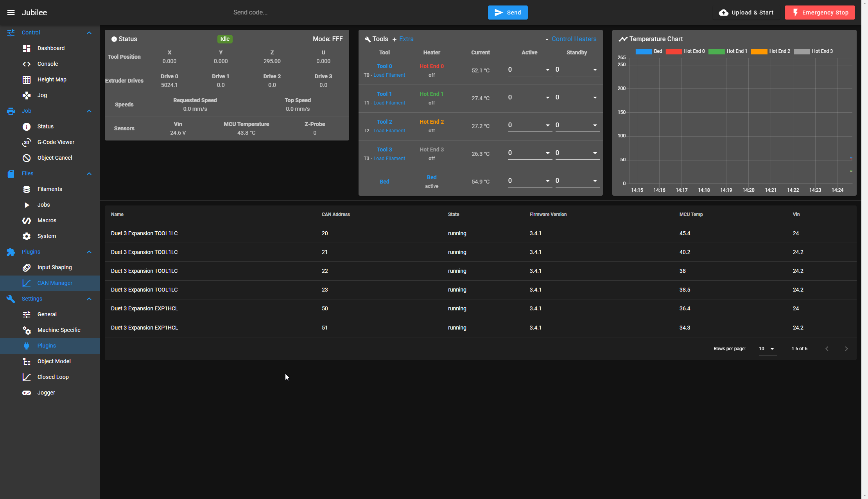Viewport: 868px width, 499px height.
Task: Open Input Shaping icon
Action: click(x=27, y=268)
